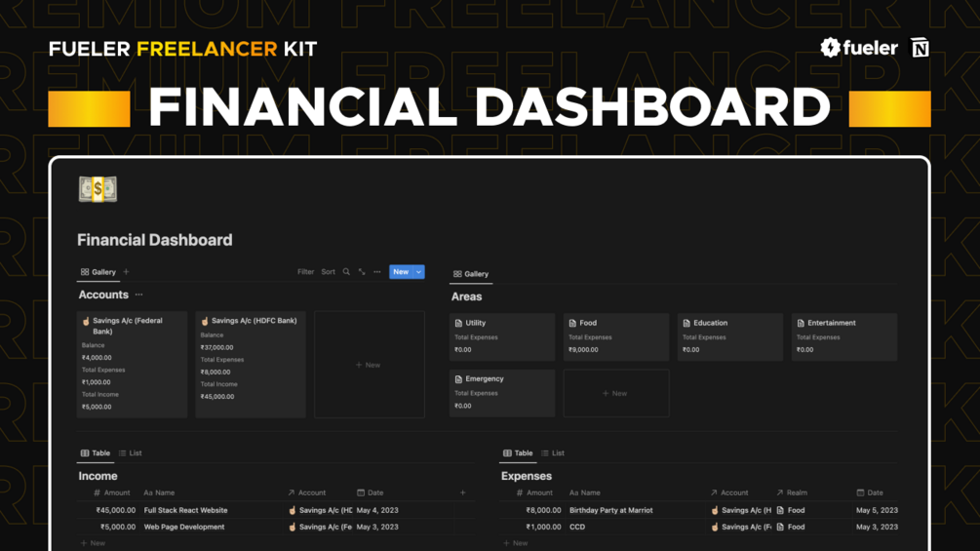Click the Areas section heading

pyautogui.click(x=466, y=296)
